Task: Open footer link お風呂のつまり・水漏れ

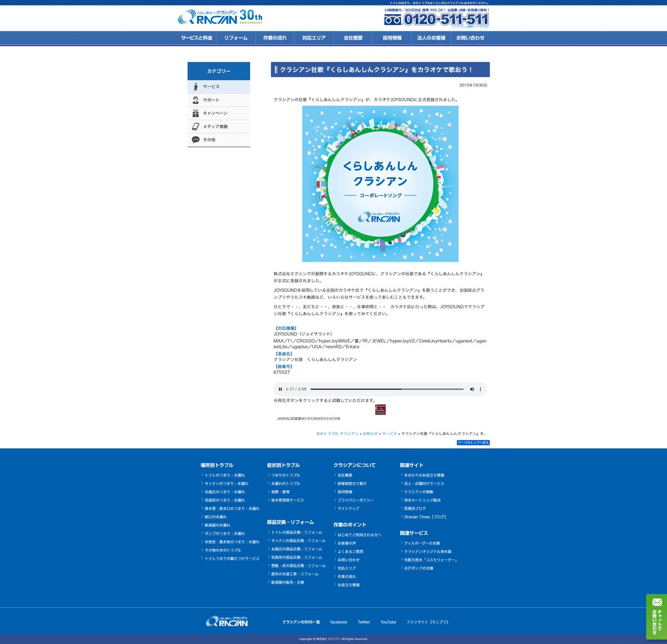Action: tap(225, 492)
